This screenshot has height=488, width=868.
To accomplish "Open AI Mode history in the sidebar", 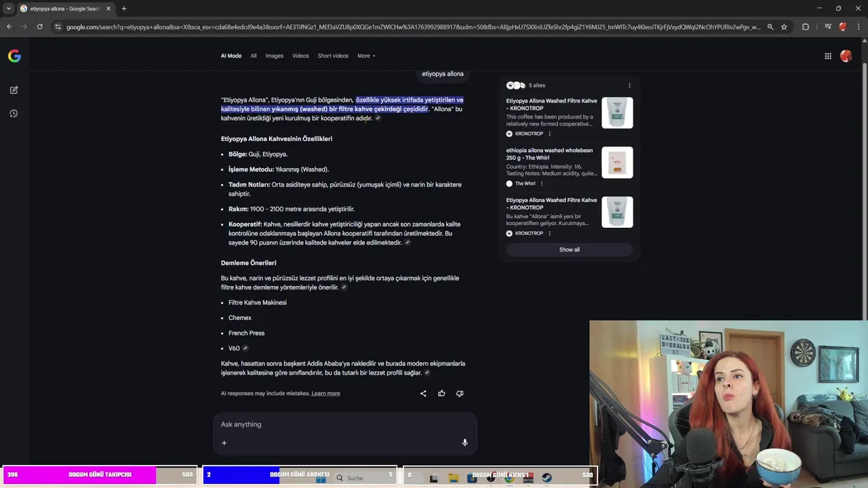I will 14,113.
